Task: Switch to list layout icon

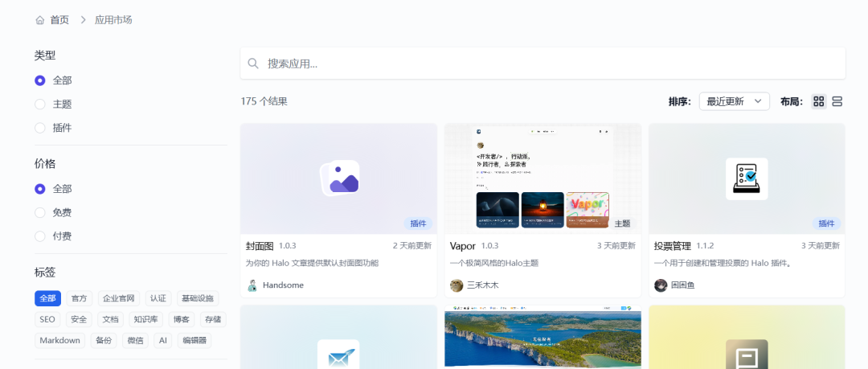Action: point(837,101)
